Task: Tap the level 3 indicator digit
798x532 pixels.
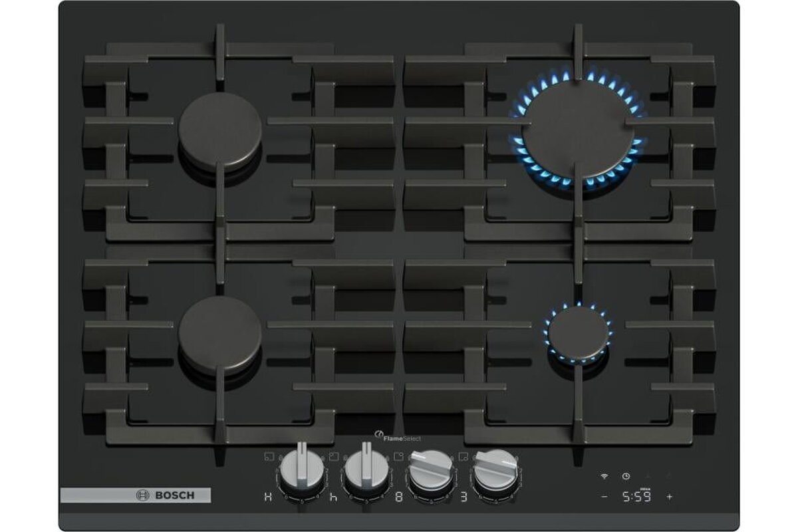Action: pyautogui.click(x=463, y=496)
